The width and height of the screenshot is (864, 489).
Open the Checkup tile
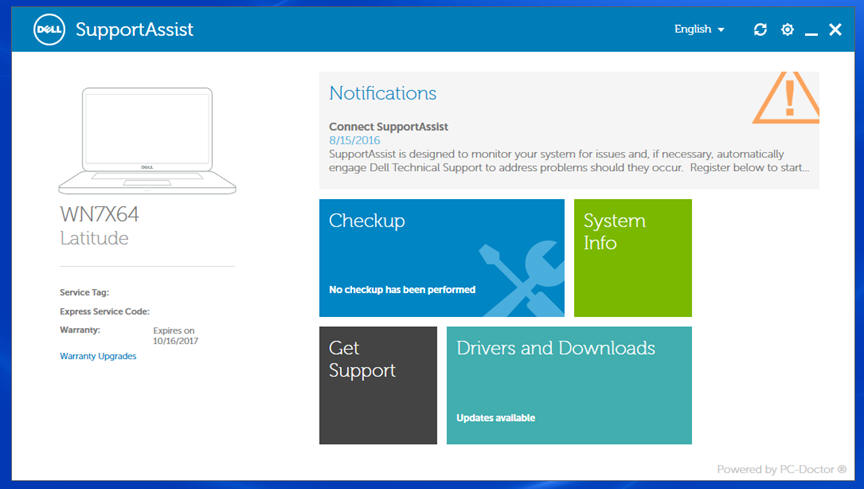pos(442,258)
